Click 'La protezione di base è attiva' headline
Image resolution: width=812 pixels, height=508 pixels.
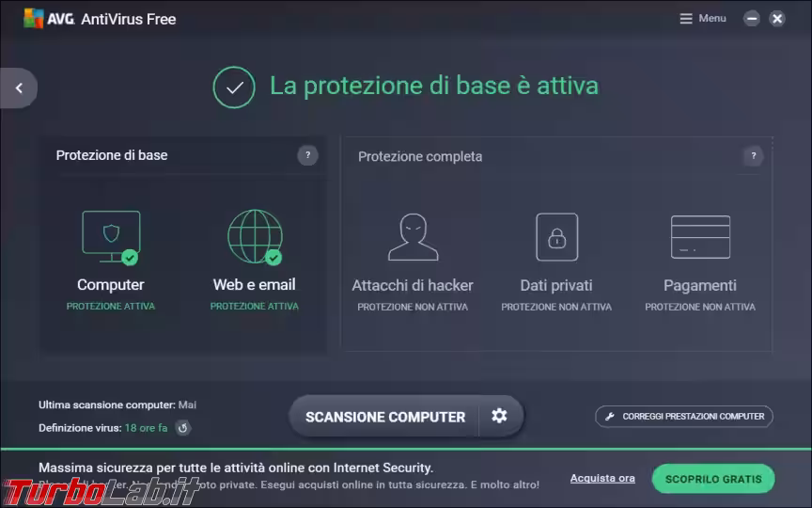pos(434,86)
